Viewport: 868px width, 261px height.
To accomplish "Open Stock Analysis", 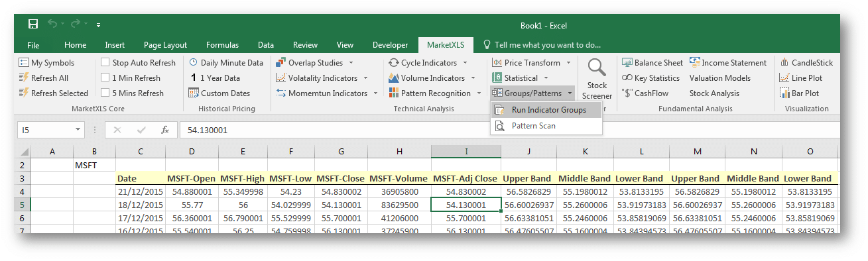I will pos(714,93).
